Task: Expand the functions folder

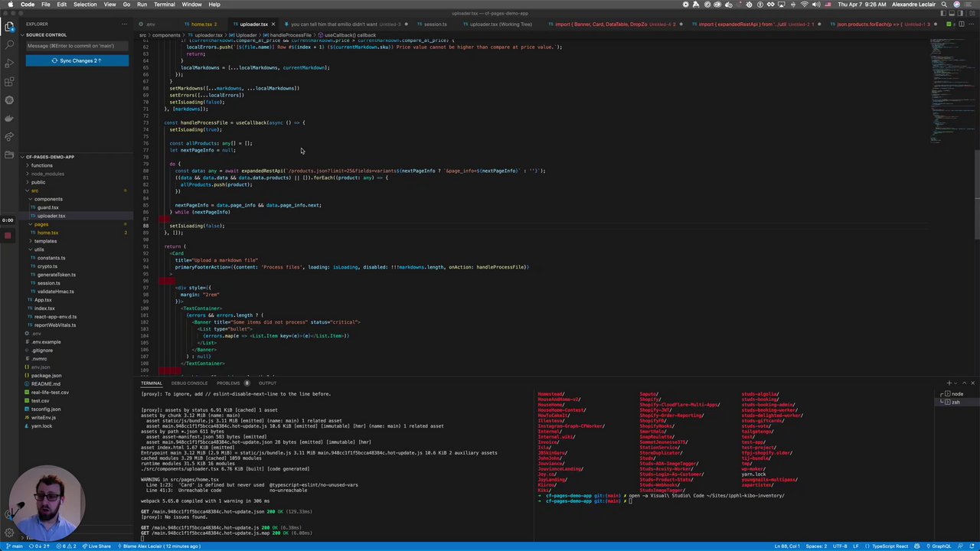Action: tap(42, 165)
